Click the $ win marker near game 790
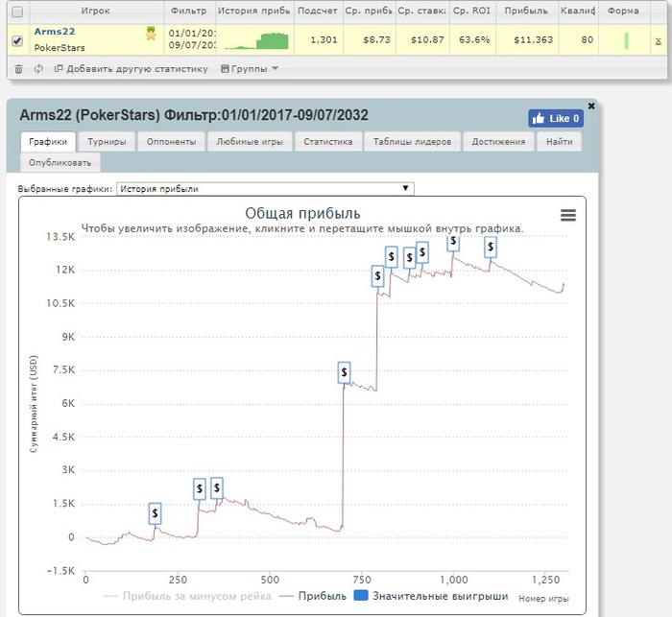672x617 pixels. click(x=377, y=276)
